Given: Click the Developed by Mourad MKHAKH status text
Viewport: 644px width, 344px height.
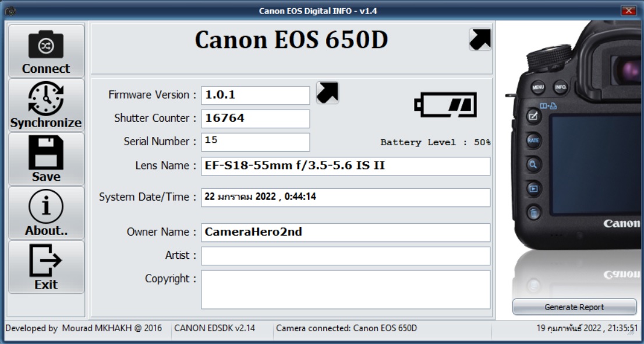Looking at the screenshot, I should (83, 328).
